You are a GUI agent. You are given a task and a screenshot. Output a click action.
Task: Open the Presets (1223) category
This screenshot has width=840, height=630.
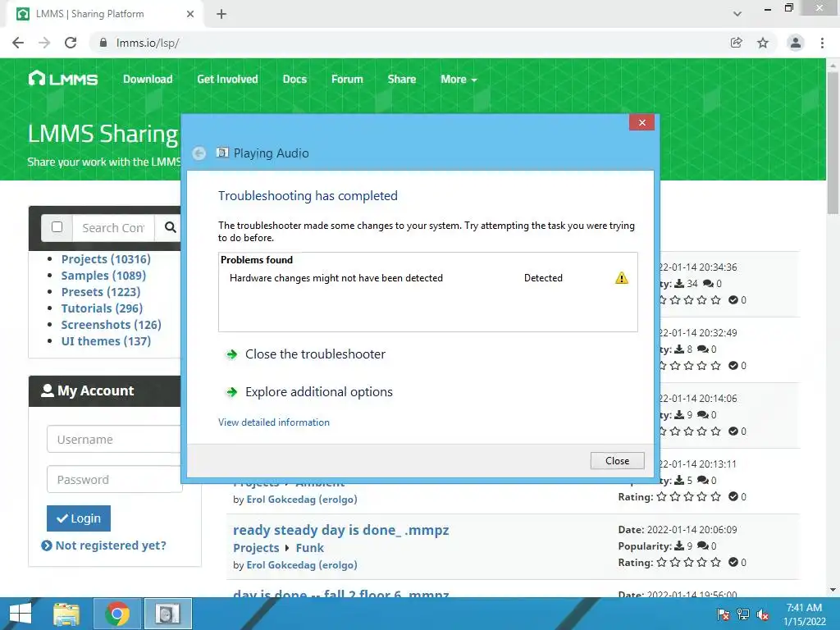click(x=101, y=292)
